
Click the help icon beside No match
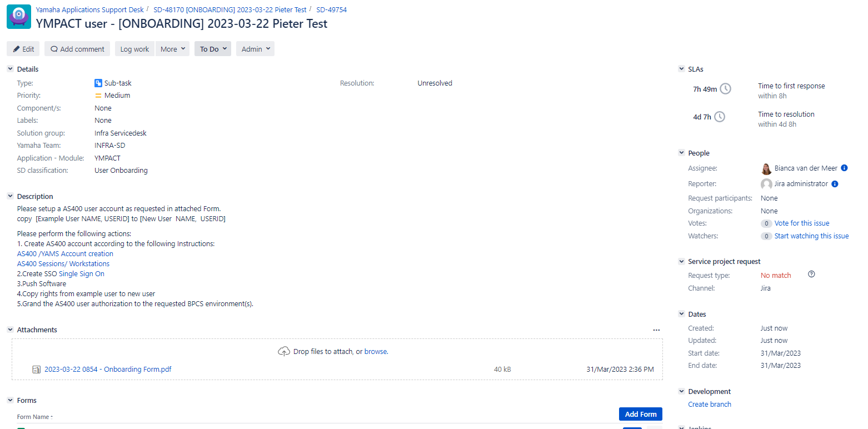(811, 274)
